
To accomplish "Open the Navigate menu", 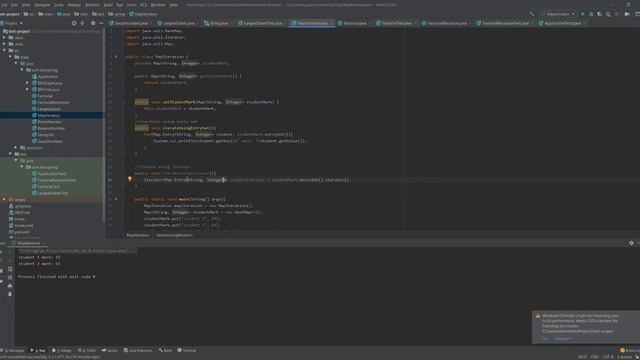I will click(x=42, y=5).
